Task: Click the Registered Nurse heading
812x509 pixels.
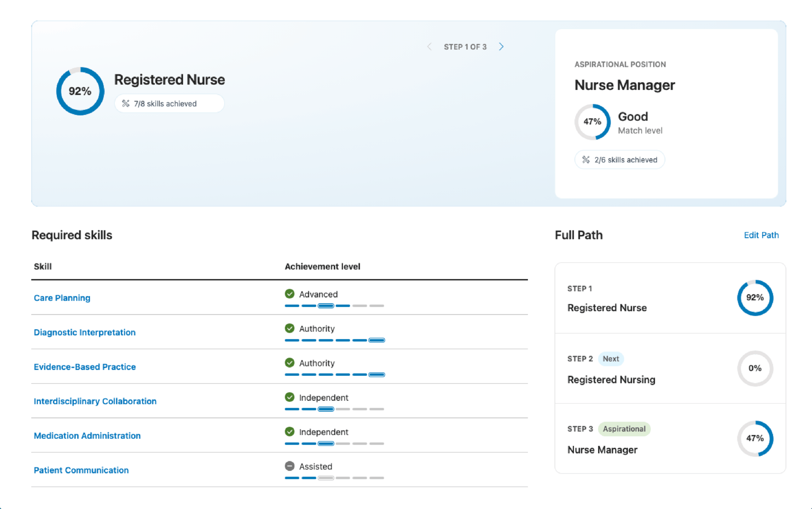Action: 169,80
